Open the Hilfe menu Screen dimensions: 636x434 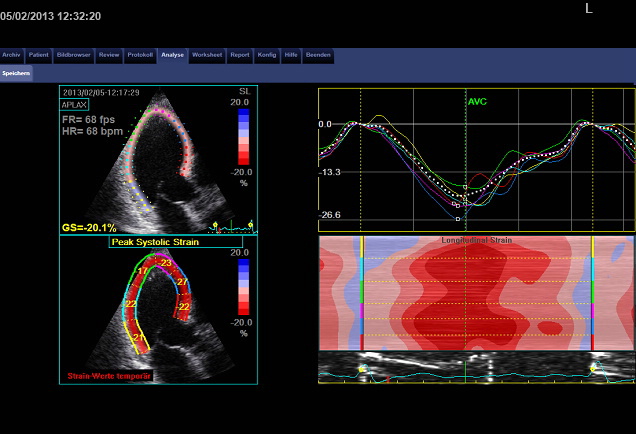[x=291, y=55]
